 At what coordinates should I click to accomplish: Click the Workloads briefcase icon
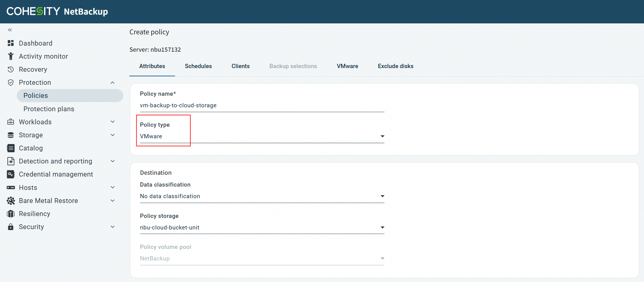click(11, 122)
